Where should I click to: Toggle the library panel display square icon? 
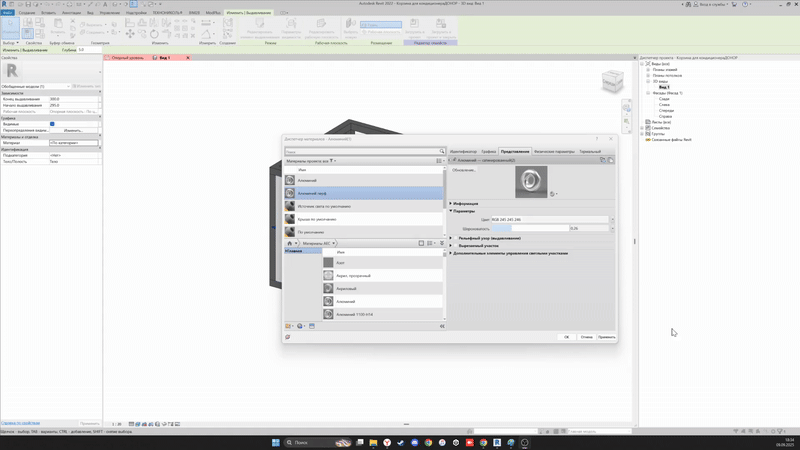(421, 243)
